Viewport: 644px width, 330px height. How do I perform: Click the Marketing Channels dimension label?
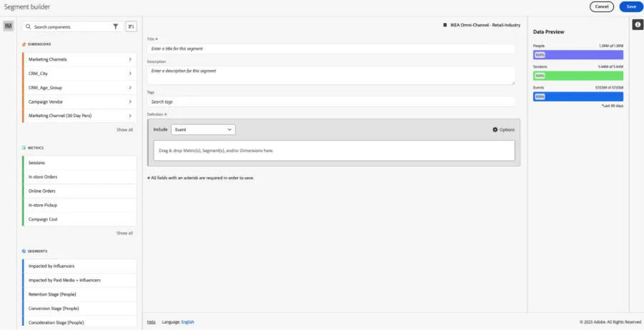point(48,59)
